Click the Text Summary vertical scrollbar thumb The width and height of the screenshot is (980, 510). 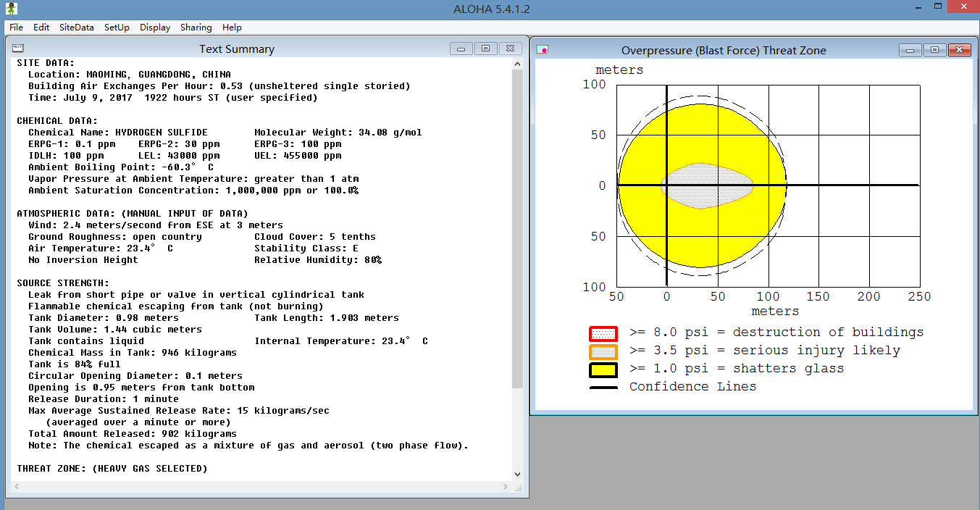click(517, 228)
